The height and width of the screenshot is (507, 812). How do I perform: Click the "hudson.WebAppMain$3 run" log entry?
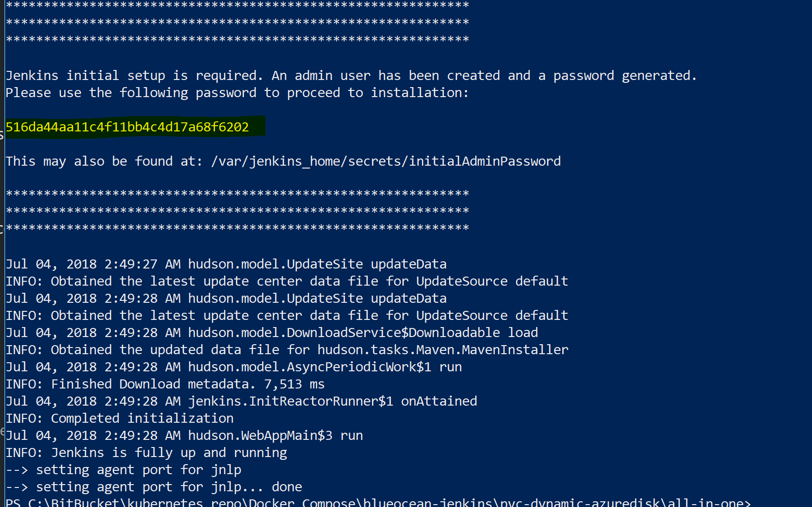point(275,436)
